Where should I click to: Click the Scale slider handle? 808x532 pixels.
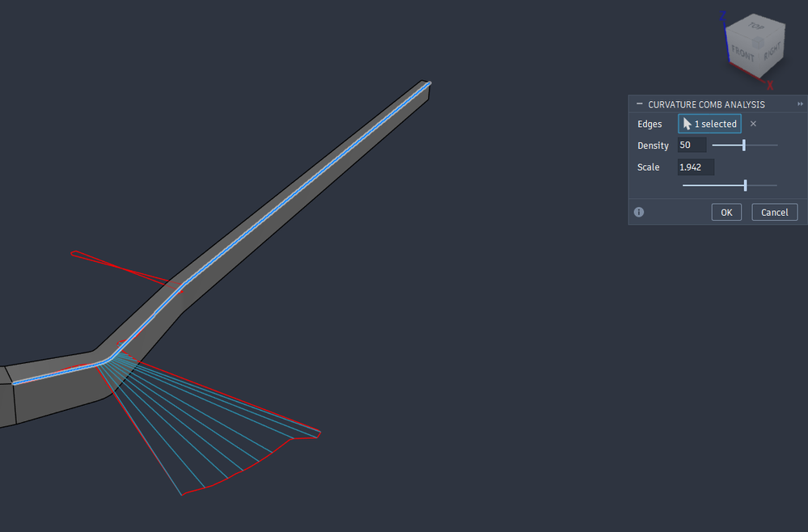tap(746, 185)
